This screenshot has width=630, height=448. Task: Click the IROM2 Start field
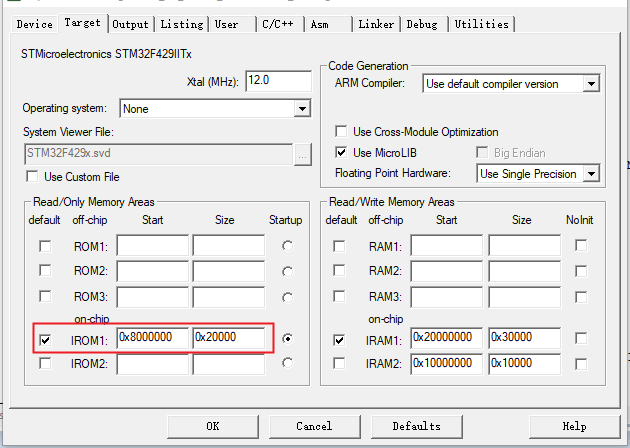153,364
